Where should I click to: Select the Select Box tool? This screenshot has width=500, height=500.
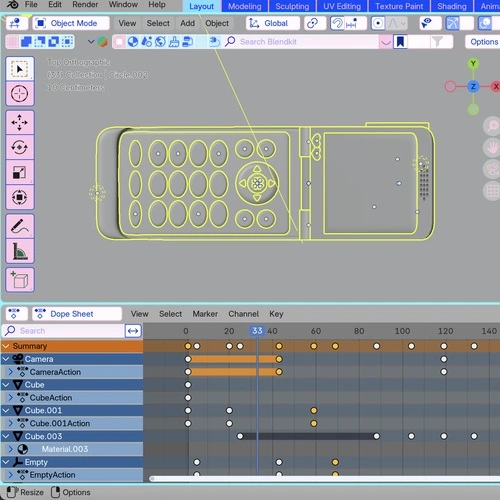click(20, 69)
